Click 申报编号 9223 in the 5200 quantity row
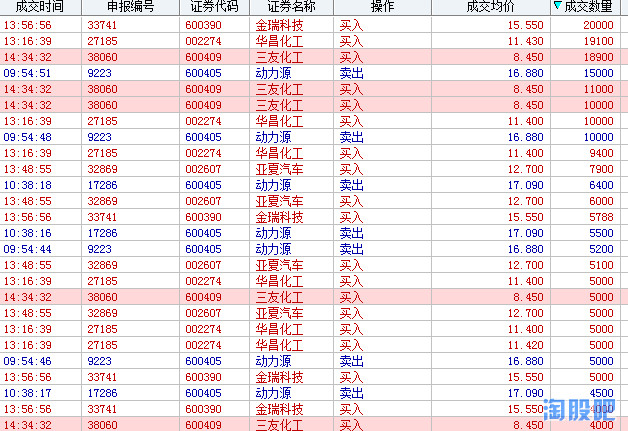This screenshot has height=431, width=628. (99, 249)
